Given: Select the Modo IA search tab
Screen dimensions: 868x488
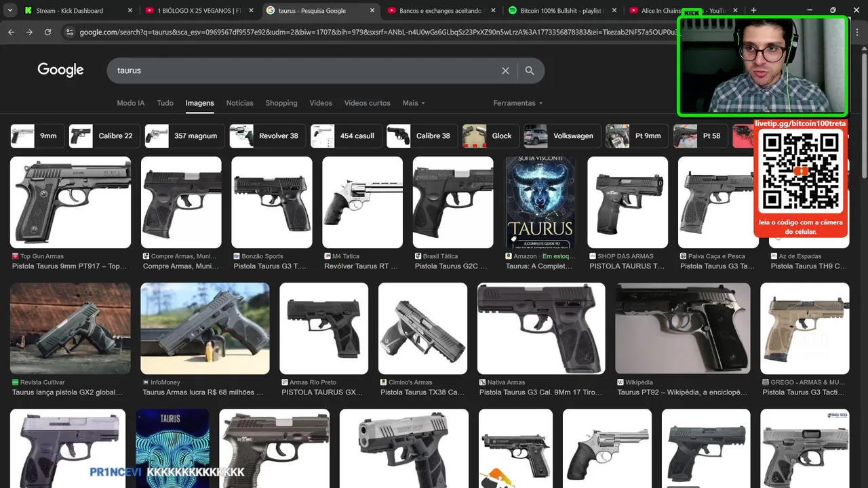Looking at the screenshot, I should pyautogui.click(x=131, y=103).
